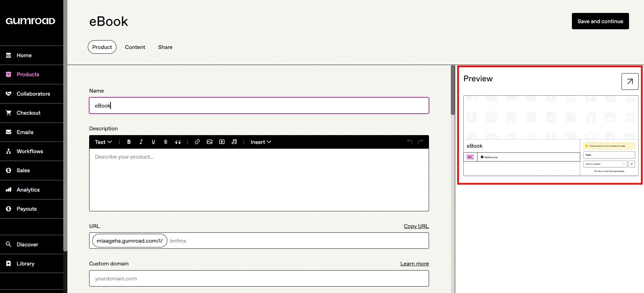Screen dimensions: 644x293
Task: Click into the Name input field
Action: (x=259, y=105)
